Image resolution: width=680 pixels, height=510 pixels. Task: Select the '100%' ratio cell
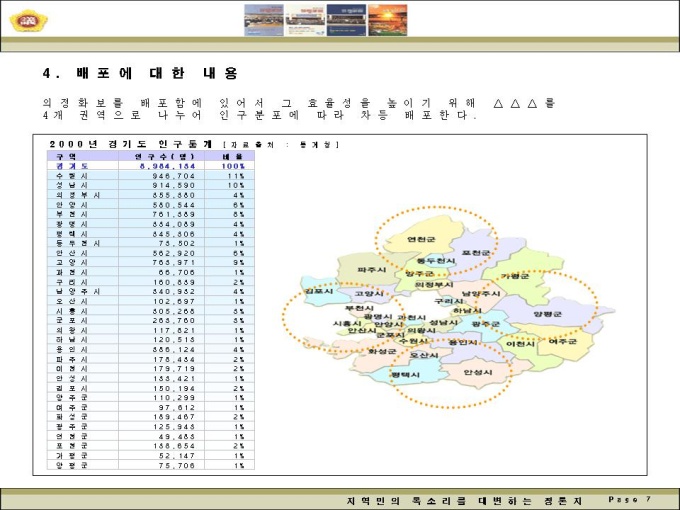pos(233,166)
